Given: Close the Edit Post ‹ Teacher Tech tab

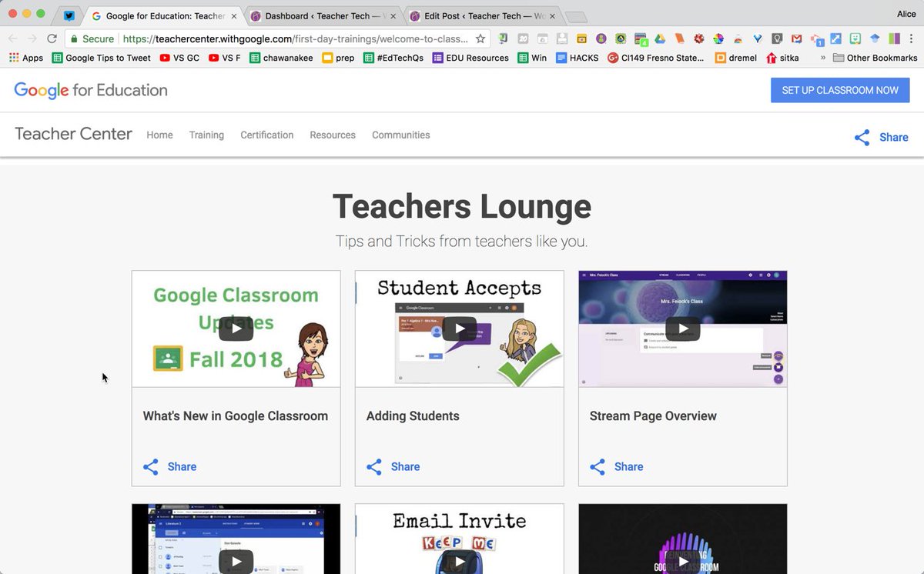Looking at the screenshot, I should tap(552, 15).
